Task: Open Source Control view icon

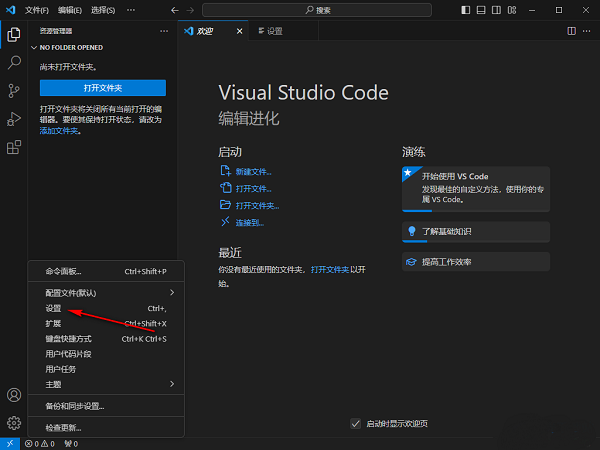Action: coord(14,91)
